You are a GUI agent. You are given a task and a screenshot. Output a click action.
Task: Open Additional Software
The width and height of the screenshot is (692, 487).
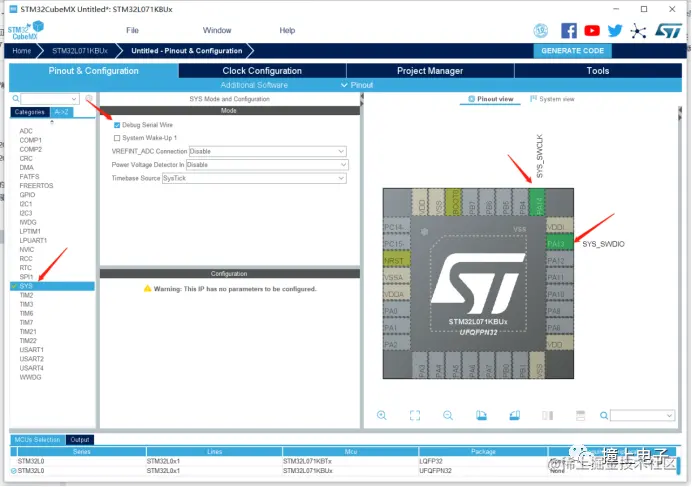(x=254, y=85)
